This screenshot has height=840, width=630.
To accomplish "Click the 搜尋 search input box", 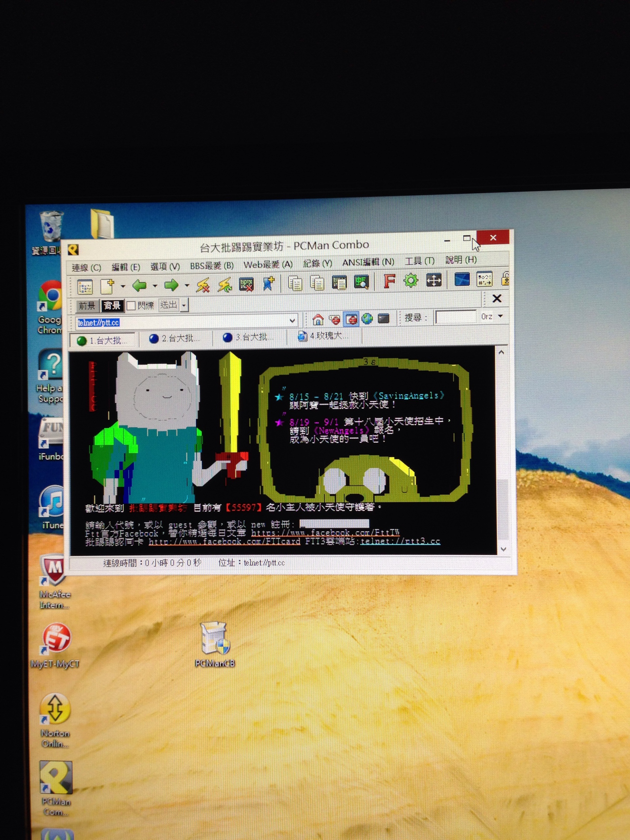I will click(x=456, y=317).
